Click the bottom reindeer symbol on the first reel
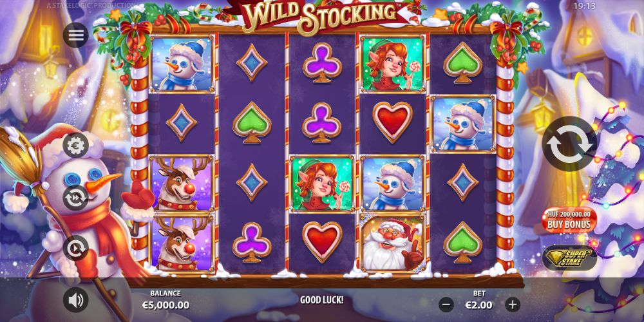This screenshot has height=322, width=644. point(182,243)
